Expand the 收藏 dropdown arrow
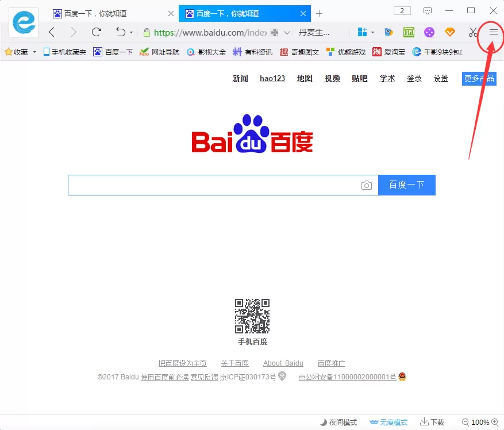The height and width of the screenshot is (430, 504). [34, 52]
